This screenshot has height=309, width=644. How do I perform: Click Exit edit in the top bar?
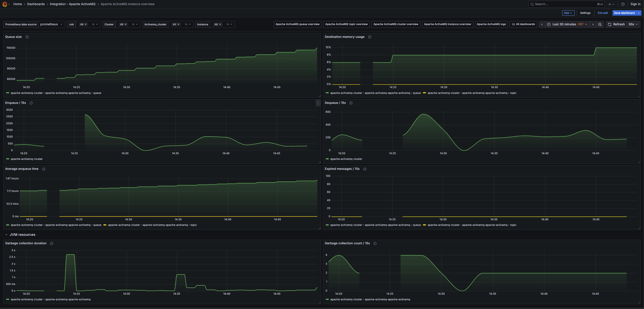coord(603,13)
